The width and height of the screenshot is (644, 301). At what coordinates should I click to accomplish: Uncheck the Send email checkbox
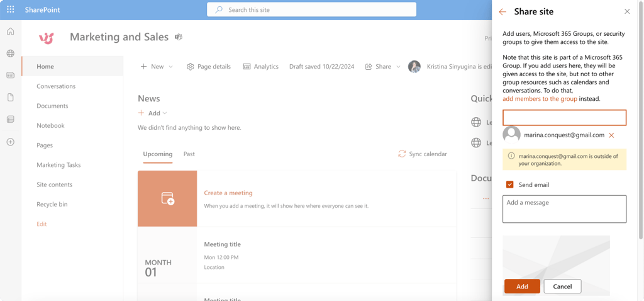(509, 185)
